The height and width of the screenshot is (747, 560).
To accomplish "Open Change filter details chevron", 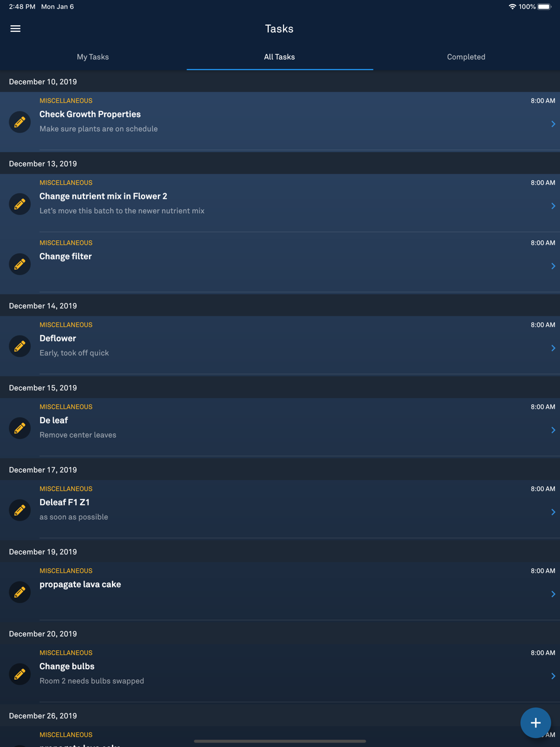I will pos(553,266).
